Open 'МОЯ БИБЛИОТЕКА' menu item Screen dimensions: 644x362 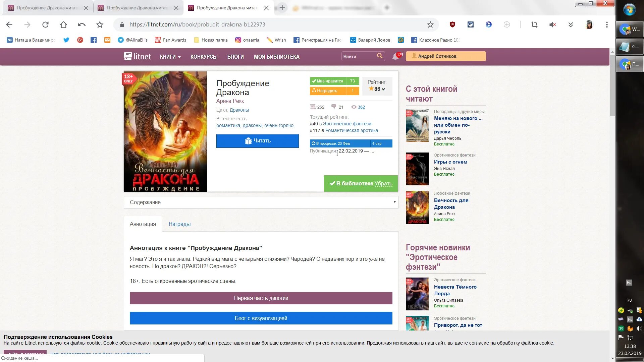click(x=276, y=57)
